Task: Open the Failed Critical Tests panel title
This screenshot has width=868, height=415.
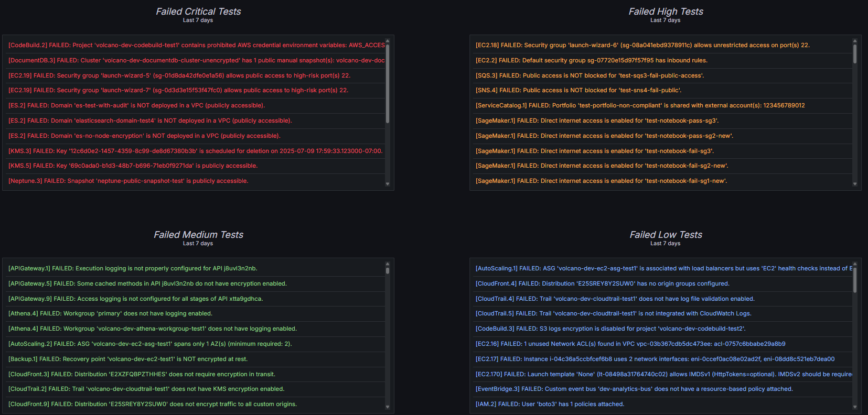Action: click(198, 12)
